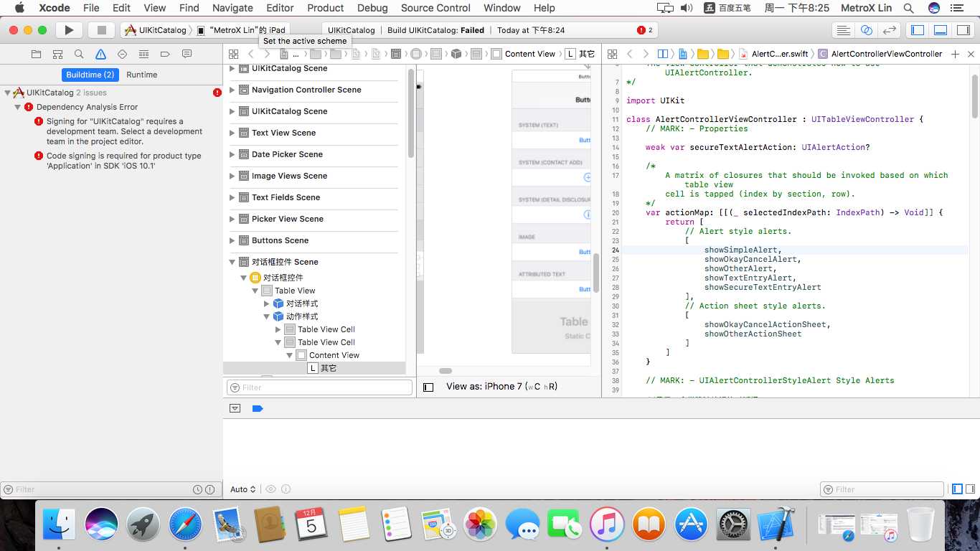Switch to Buildtime issues
The width and height of the screenshot is (980, 551).
90,75
